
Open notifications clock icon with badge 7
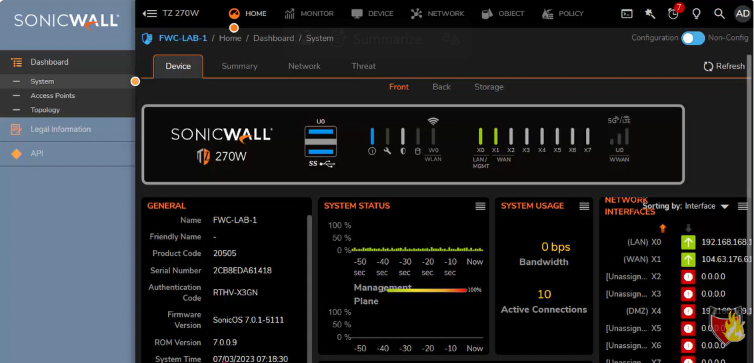[x=674, y=13]
